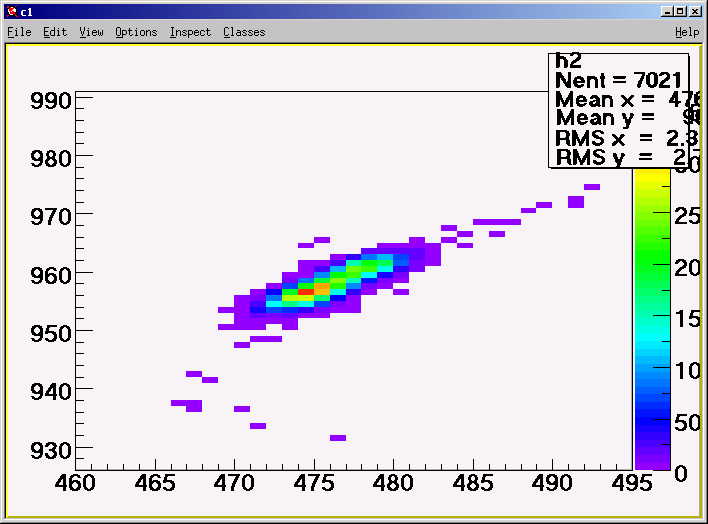Click the palette axis label 0
Screen dimensions: 708x524
(x=681, y=474)
